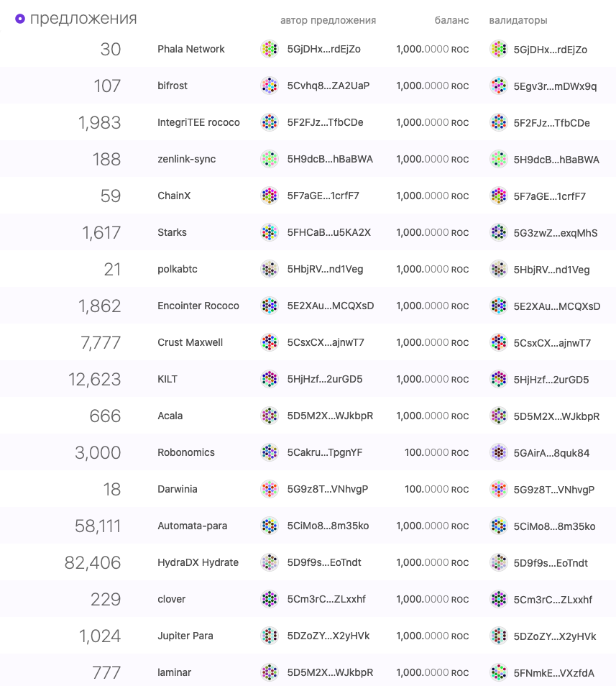Click Phala Network proposer identicon icon

pyautogui.click(x=270, y=49)
